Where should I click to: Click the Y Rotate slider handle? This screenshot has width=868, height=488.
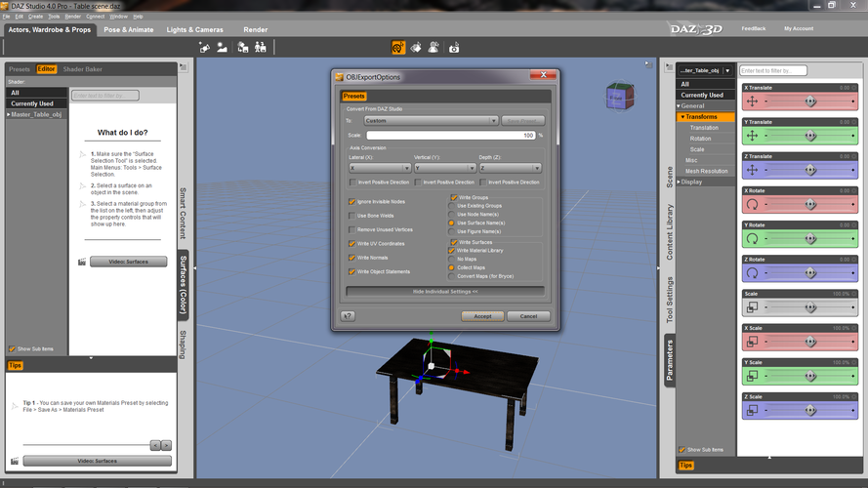[x=811, y=238]
